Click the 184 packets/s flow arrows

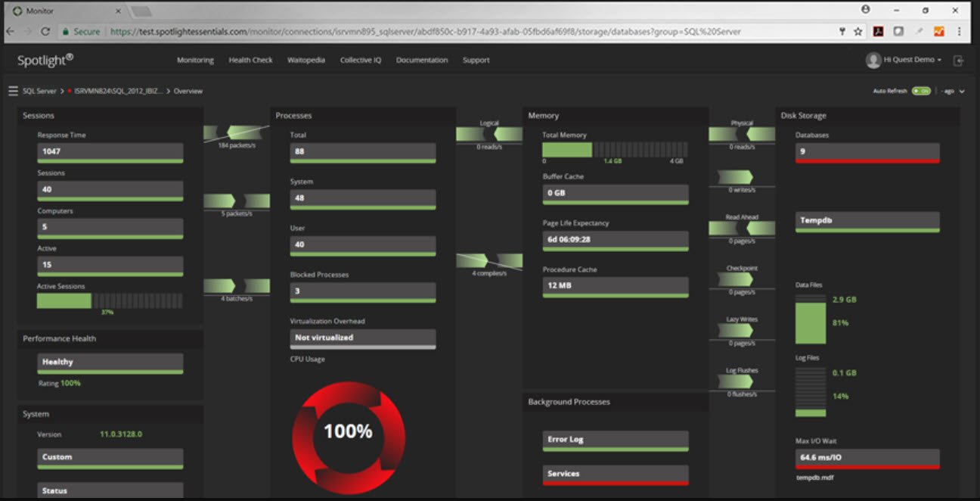coord(237,133)
